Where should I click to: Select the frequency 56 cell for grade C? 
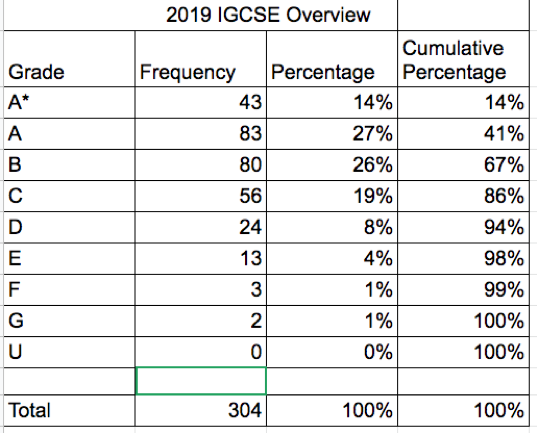201,196
